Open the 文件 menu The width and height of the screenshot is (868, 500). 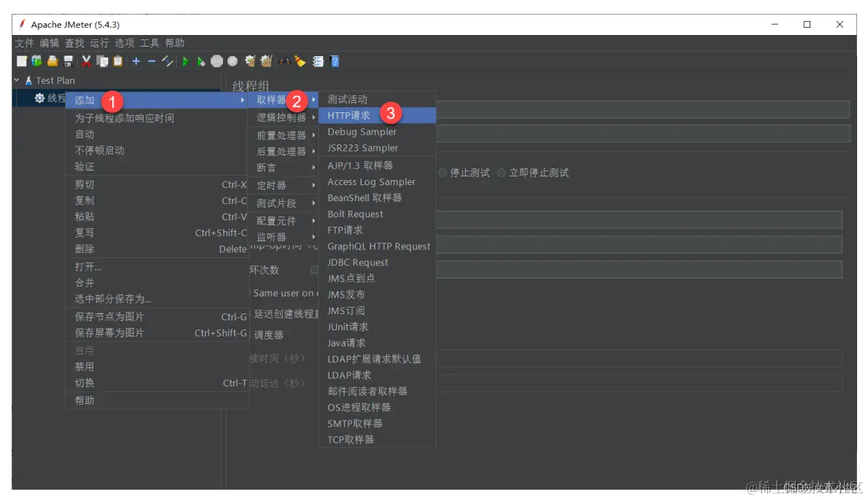24,43
